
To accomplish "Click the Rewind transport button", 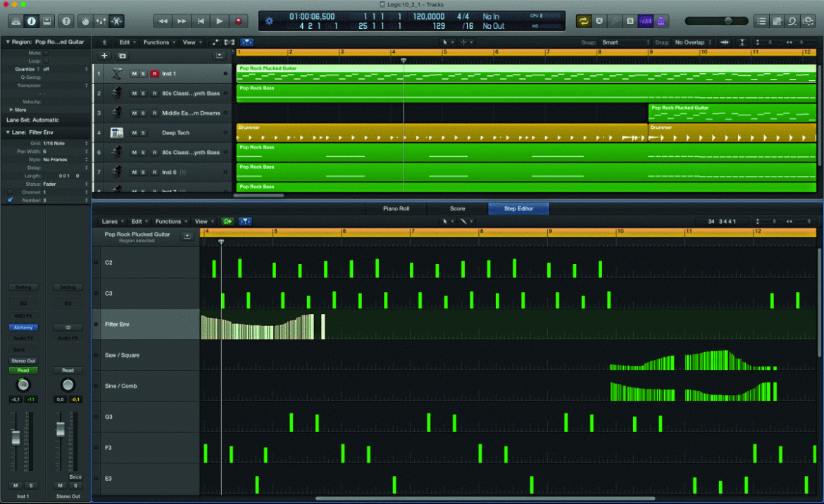I will click(163, 21).
